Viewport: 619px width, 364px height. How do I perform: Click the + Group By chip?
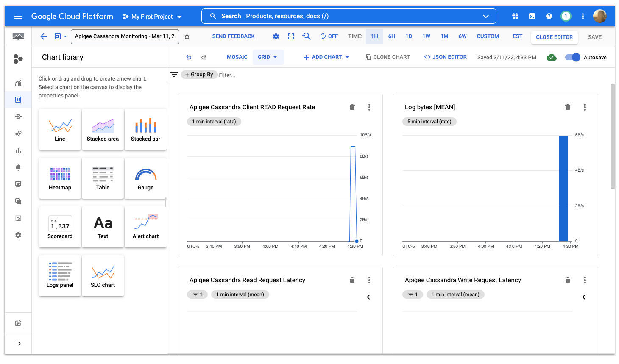tap(199, 75)
